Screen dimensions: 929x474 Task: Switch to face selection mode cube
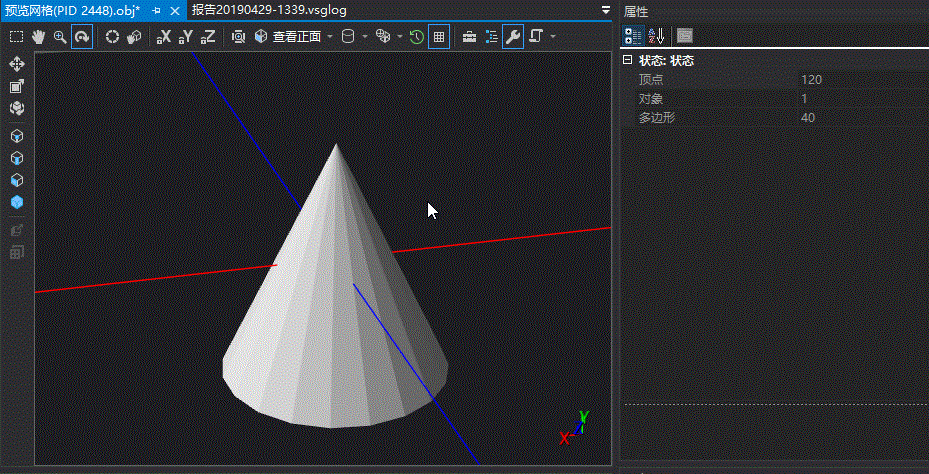(x=17, y=180)
